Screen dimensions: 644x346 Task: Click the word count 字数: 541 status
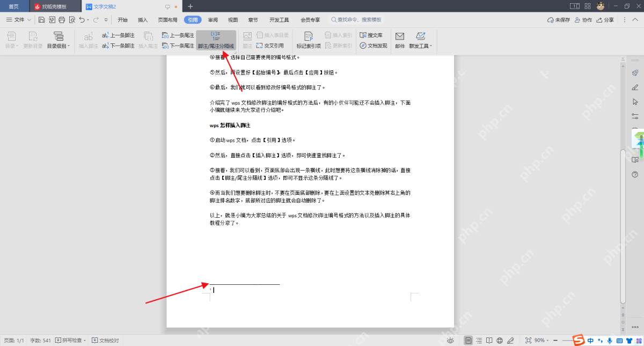pyautogui.click(x=40, y=341)
